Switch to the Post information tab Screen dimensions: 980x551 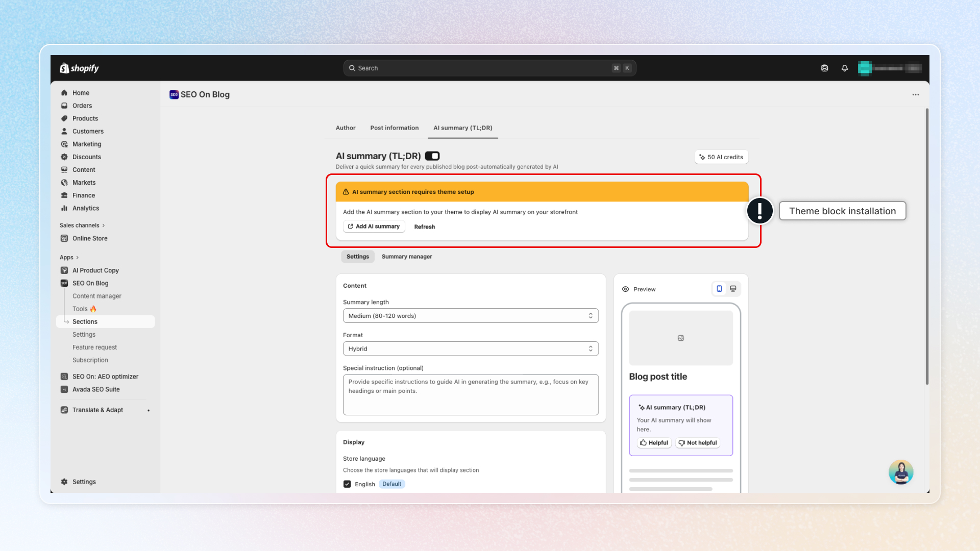click(x=394, y=128)
